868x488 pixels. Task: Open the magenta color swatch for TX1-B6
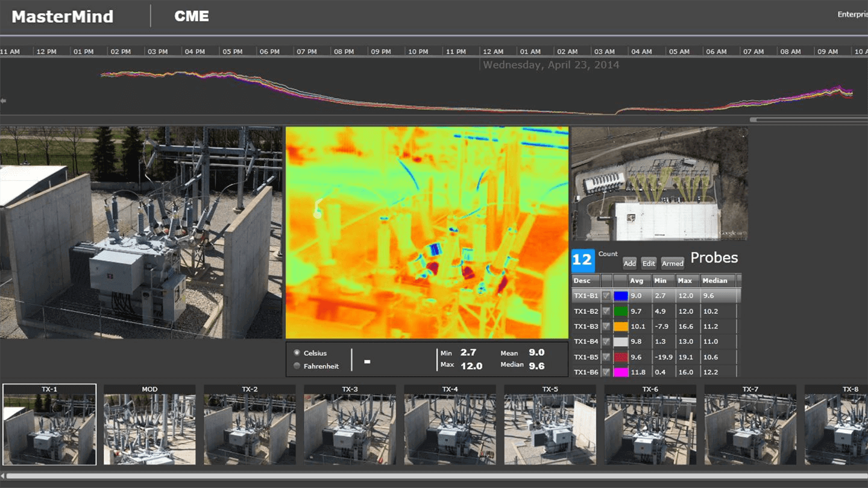tap(620, 372)
